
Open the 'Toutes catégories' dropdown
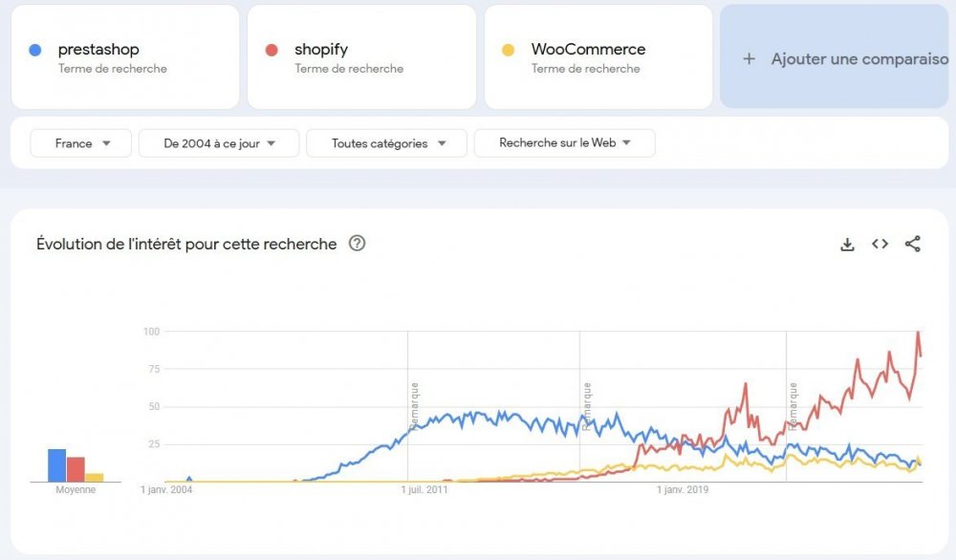pyautogui.click(x=386, y=142)
